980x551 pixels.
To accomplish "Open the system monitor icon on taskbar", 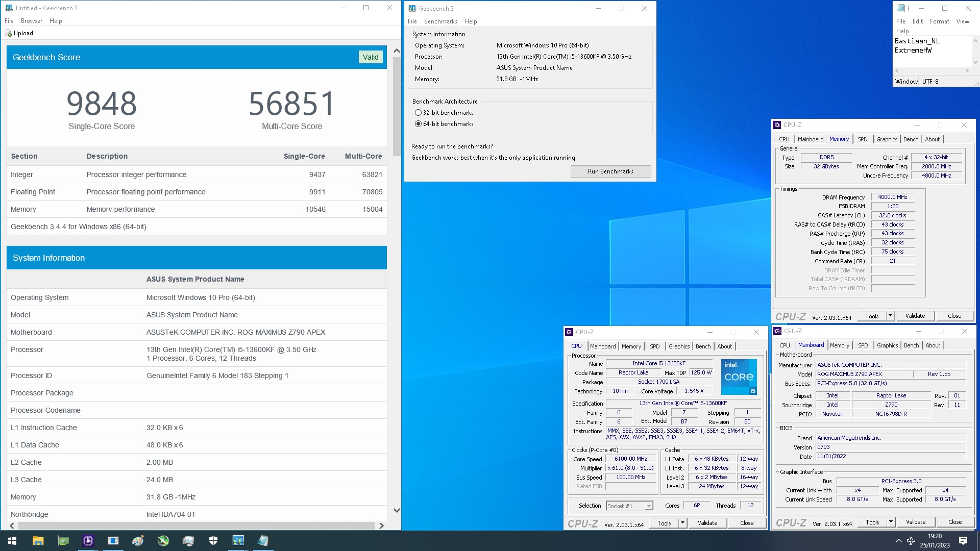I will [x=188, y=541].
